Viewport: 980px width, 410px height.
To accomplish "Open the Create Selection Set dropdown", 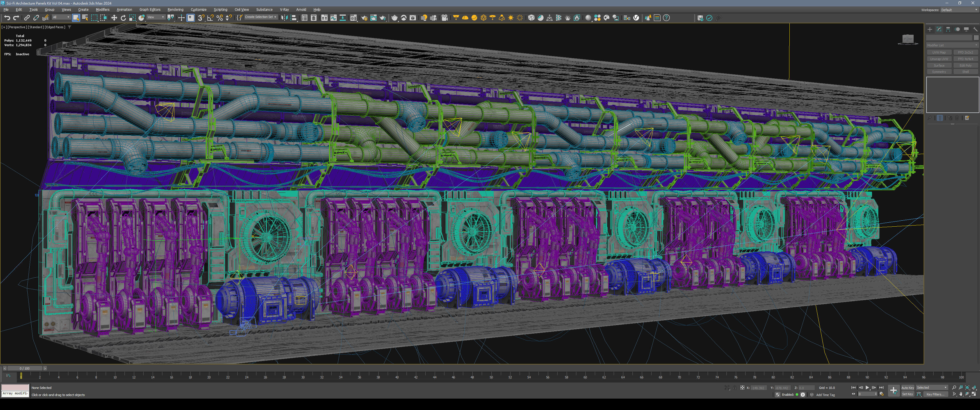I will click(261, 17).
